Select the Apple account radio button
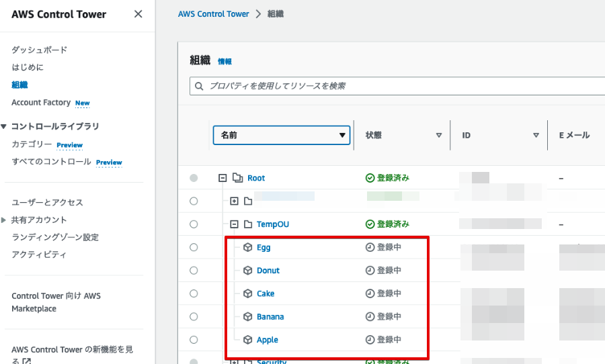Screen dimensions: 605x364 194,340
